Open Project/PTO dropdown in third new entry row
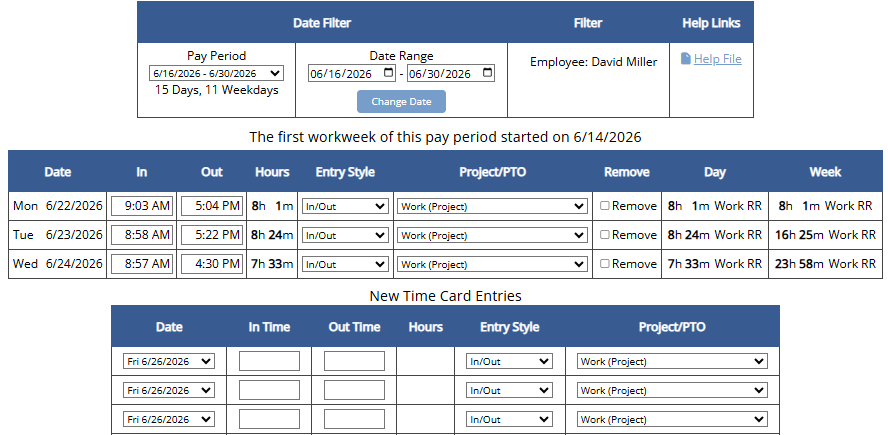This screenshot has width=888, height=435. pos(672,419)
